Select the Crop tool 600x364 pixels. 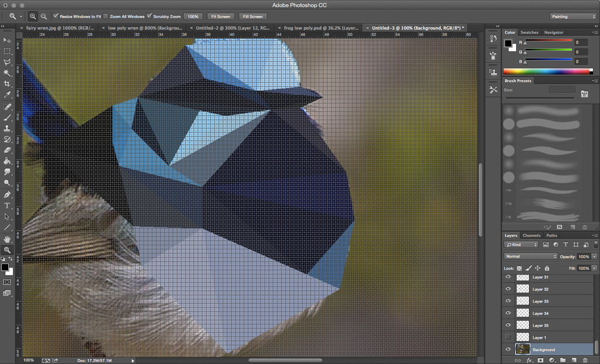pyautogui.click(x=7, y=83)
